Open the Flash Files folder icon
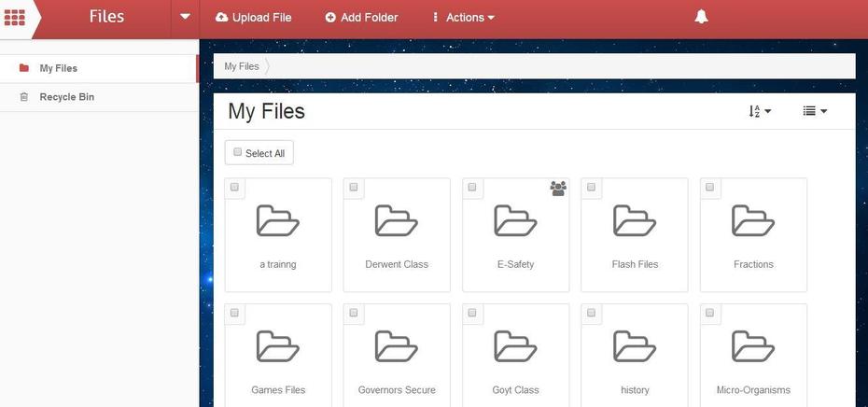 click(635, 220)
